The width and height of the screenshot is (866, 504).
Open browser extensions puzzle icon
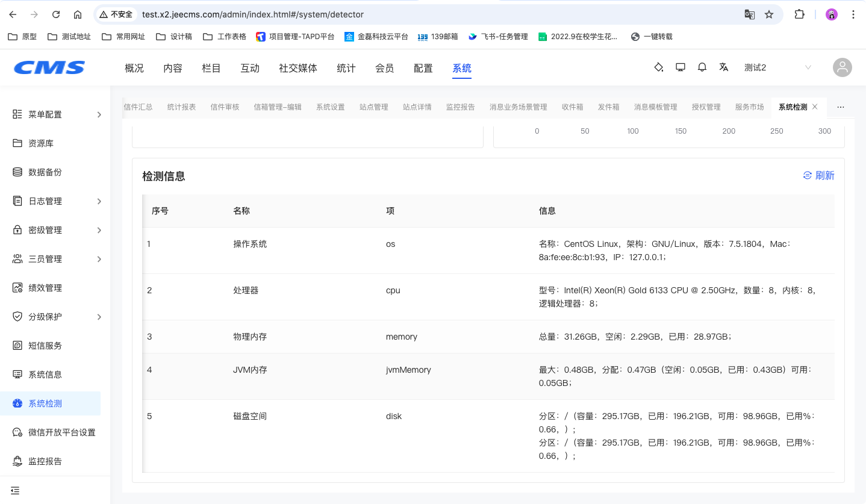[x=800, y=14]
